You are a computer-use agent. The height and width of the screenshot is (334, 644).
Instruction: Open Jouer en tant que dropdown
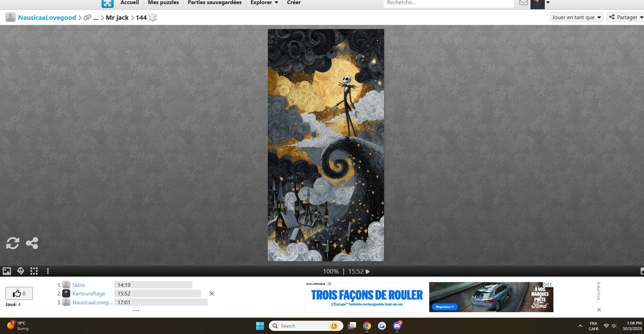tap(576, 17)
